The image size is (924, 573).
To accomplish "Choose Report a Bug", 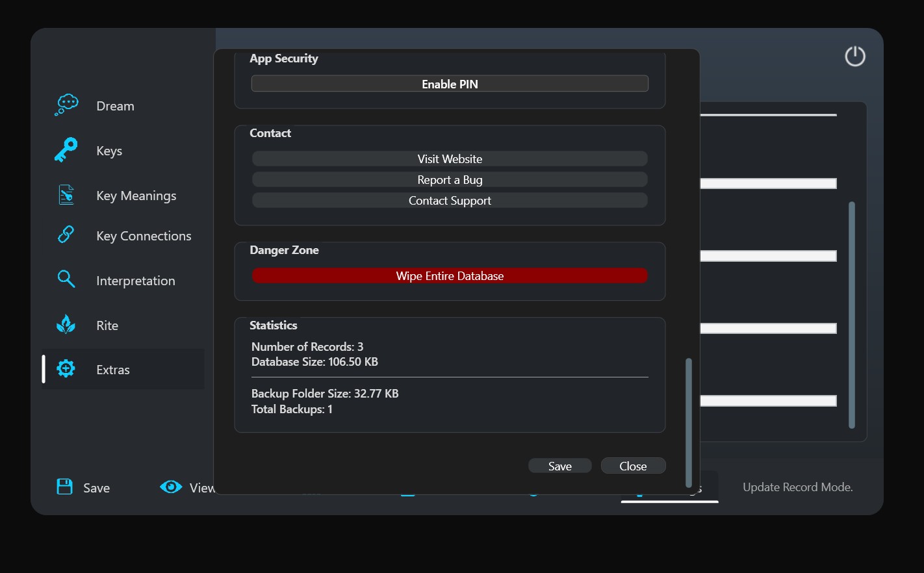I will pyautogui.click(x=450, y=180).
